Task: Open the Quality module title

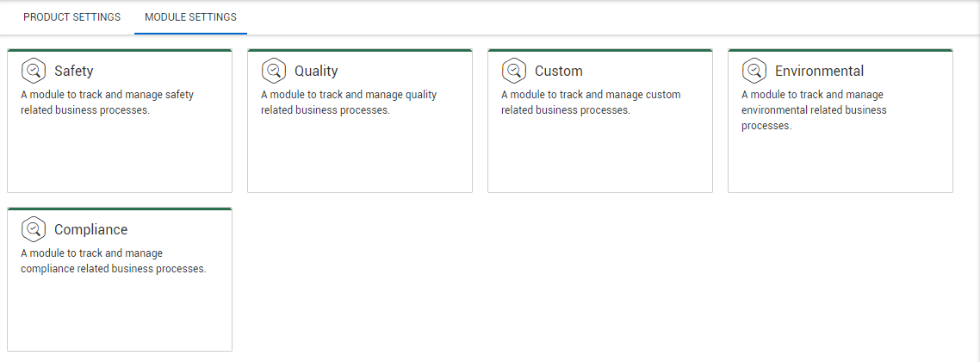Action: tap(316, 72)
